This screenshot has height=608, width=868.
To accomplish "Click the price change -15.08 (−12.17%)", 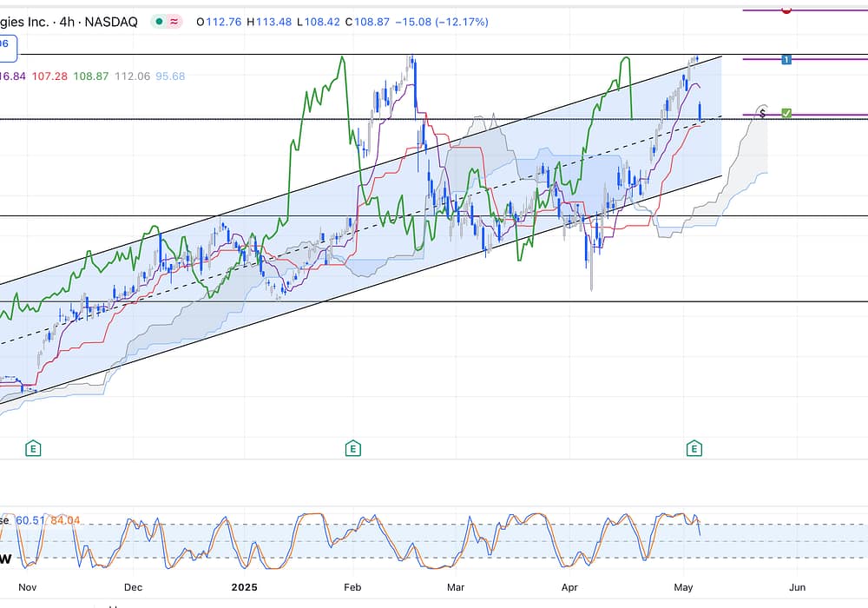I will (442, 22).
